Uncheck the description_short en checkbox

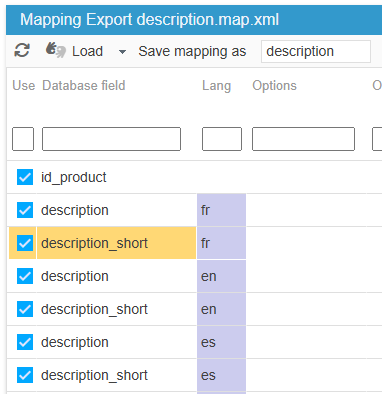(x=25, y=309)
